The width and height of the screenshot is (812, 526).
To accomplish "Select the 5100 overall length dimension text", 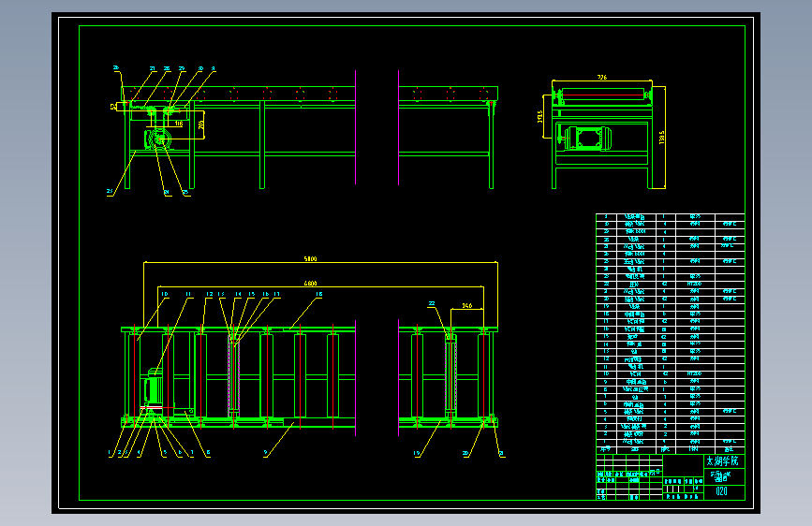I will click(310, 259).
